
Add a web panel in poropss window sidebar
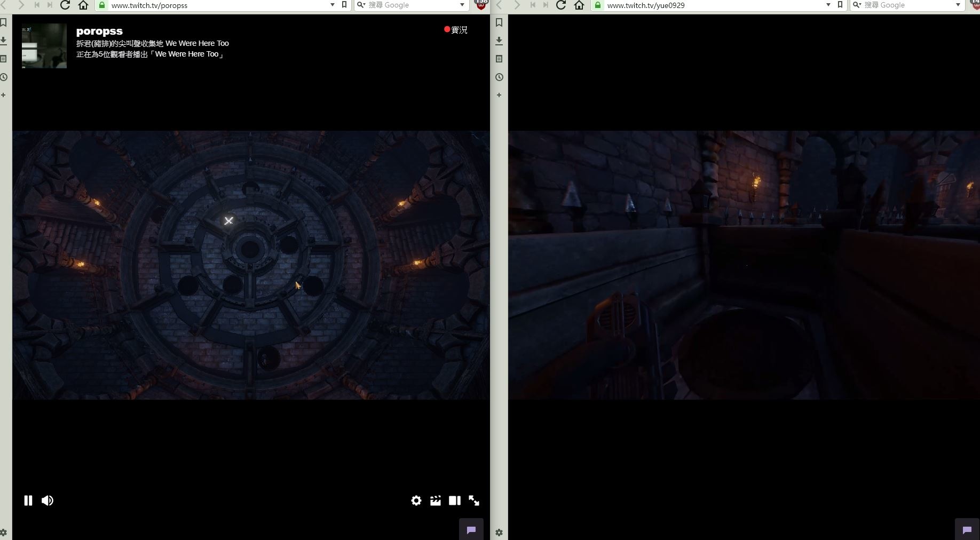[3, 95]
